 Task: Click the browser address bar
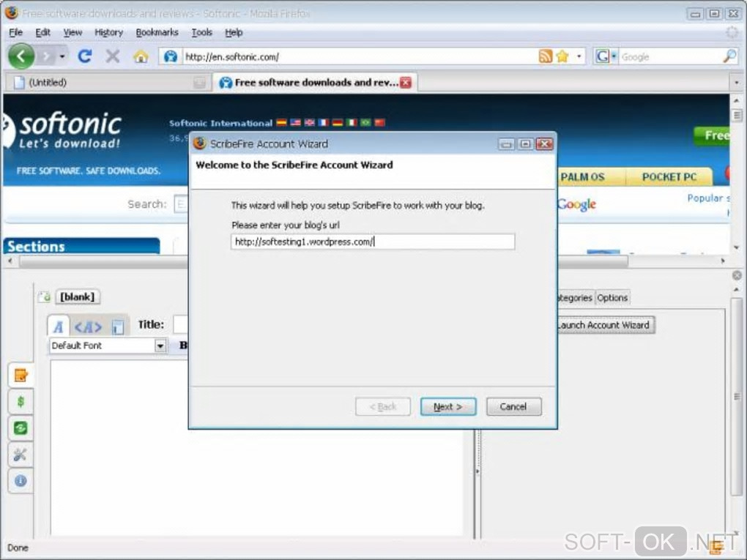360,56
